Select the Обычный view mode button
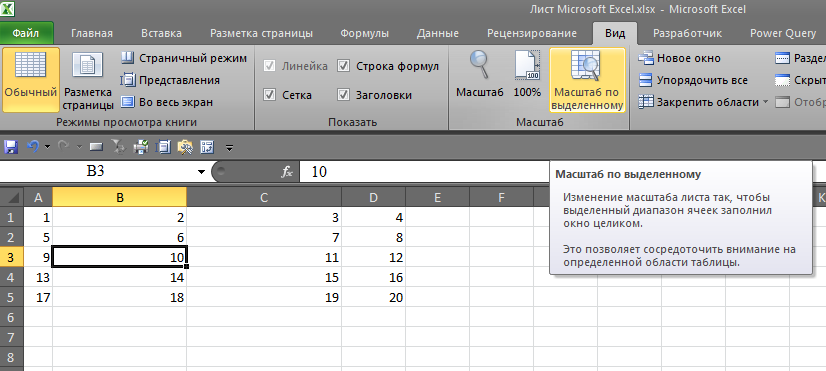This screenshot has height=371, width=826. [31, 80]
